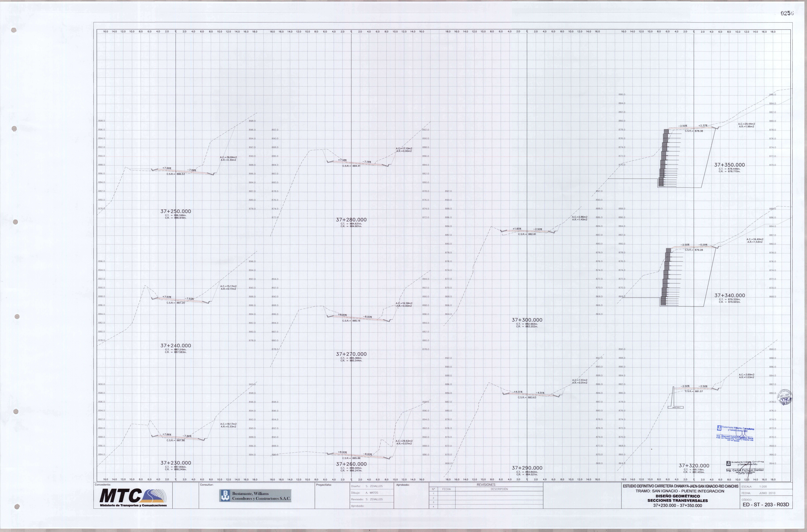
Task: Click the C.S.R.= 878.38 elevation label
Action: click(694, 131)
